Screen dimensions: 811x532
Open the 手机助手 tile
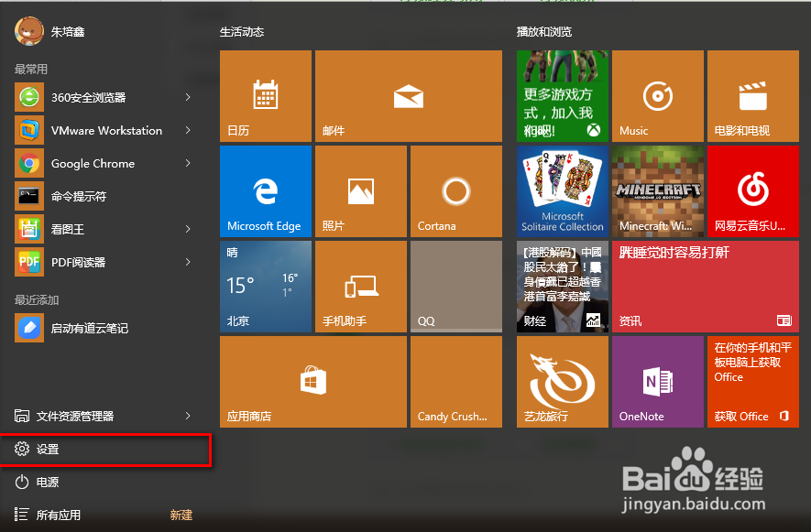click(x=361, y=287)
